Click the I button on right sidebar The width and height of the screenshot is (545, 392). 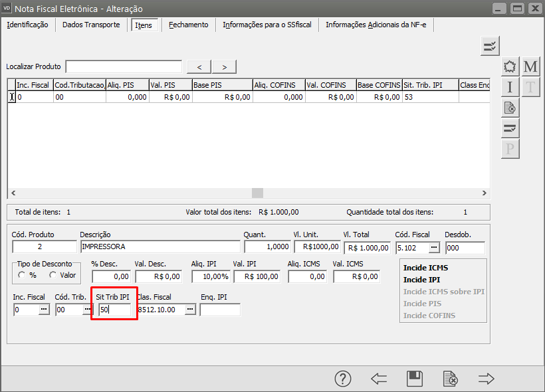point(510,87)
